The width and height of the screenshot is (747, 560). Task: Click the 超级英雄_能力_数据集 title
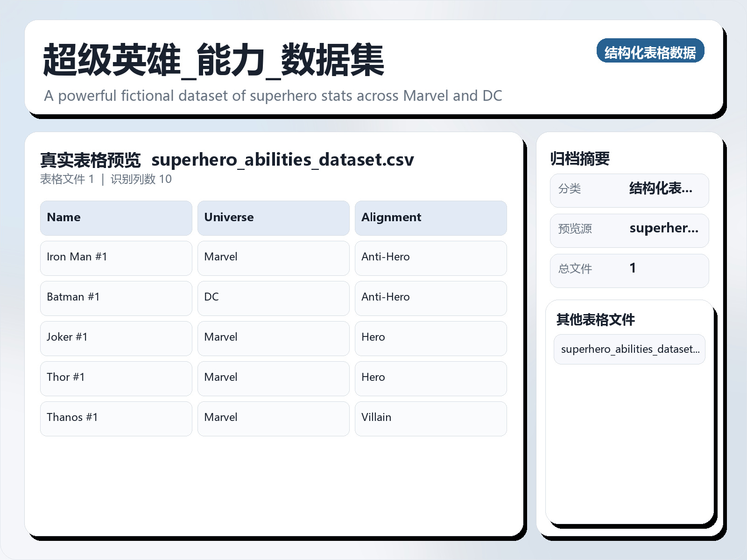coord(212,59)
